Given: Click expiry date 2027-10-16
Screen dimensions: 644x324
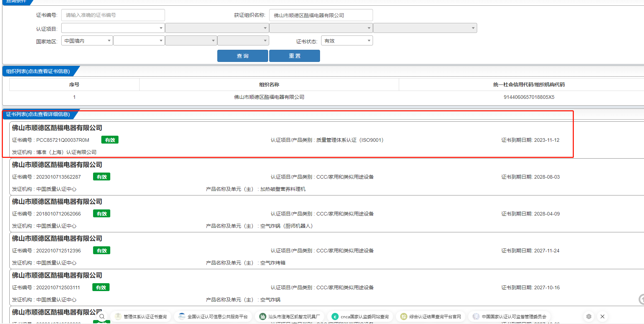Looking at the screenshot, I should [x=547, y=287].
